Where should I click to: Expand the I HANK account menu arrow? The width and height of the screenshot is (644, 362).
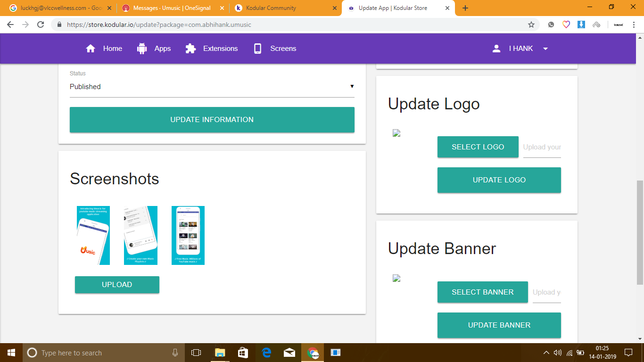pos(545,49)
